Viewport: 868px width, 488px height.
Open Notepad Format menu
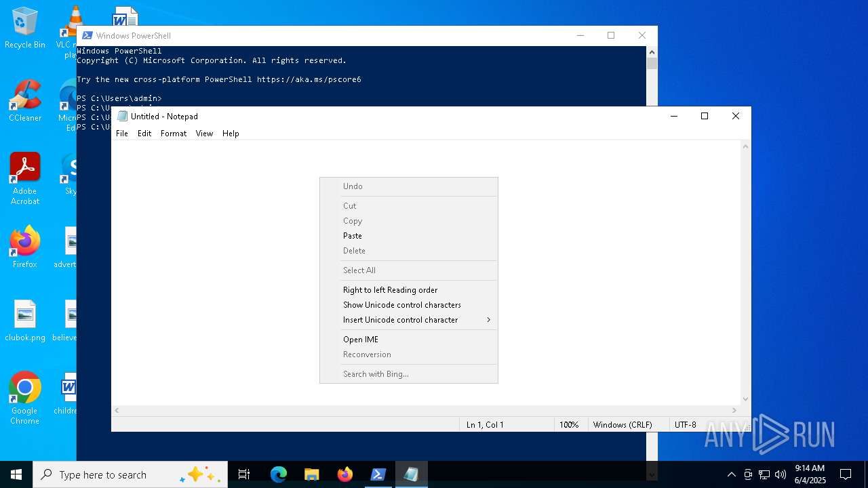coord(174,134)
